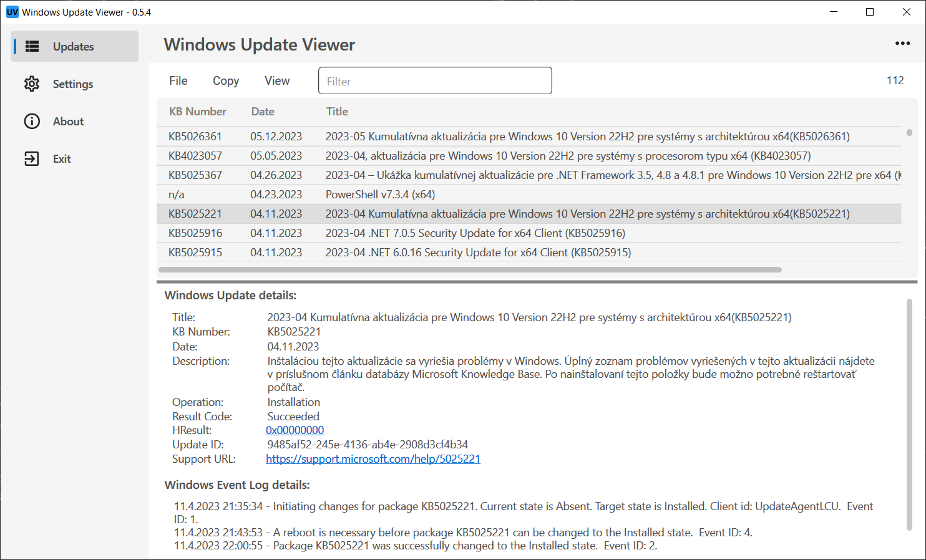Sort the list by Date column header
The image size is (926, 560).
(x=263, y=112)
